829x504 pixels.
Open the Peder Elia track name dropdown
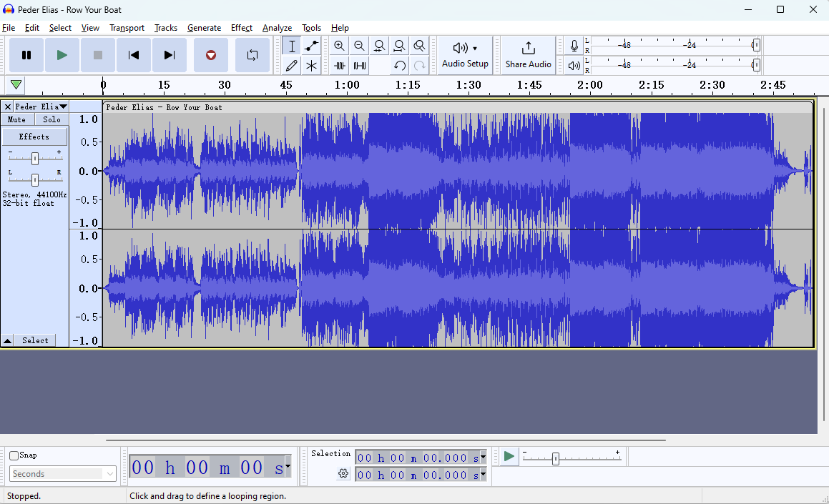[41, 107]
